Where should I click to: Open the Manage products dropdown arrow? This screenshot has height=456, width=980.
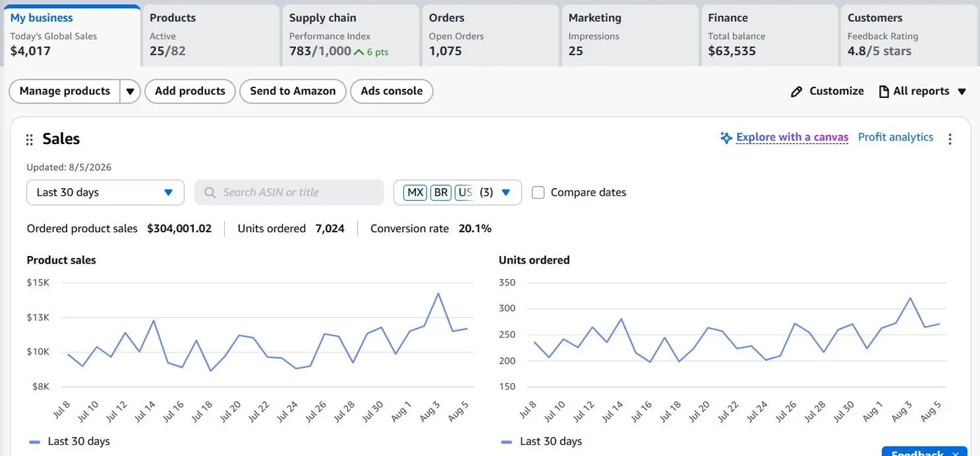(130, 92)
